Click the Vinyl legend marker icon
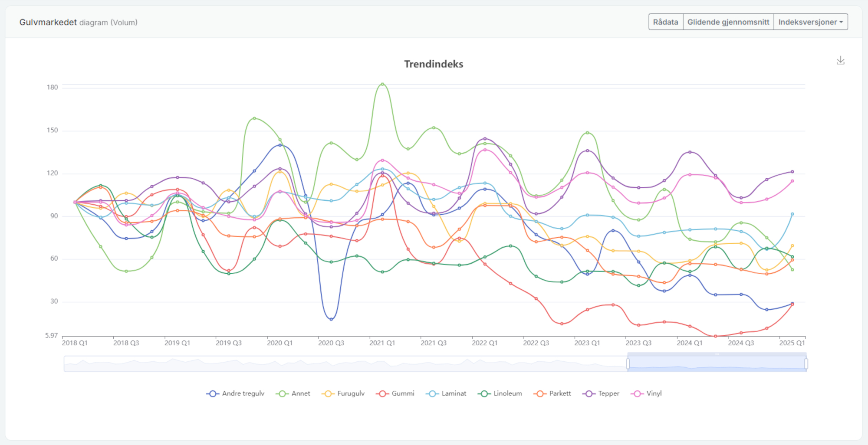The image size is (868, 445). [637, 394]
